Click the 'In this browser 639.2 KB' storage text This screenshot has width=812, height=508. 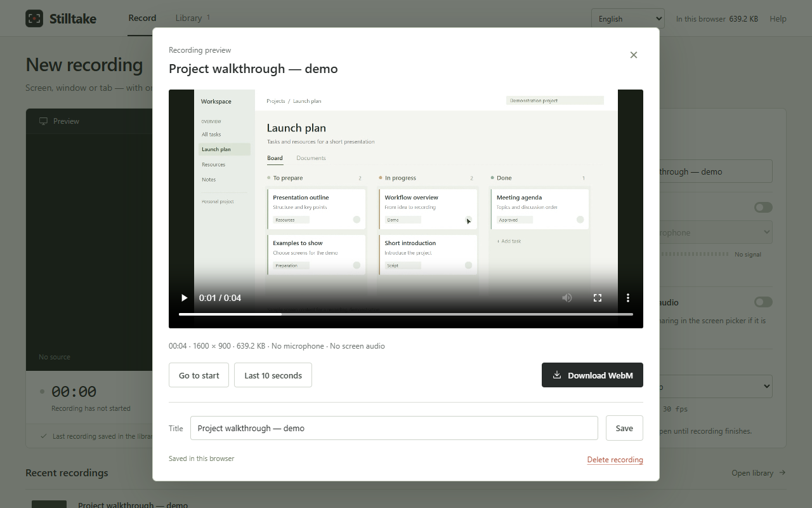[717, 19]
